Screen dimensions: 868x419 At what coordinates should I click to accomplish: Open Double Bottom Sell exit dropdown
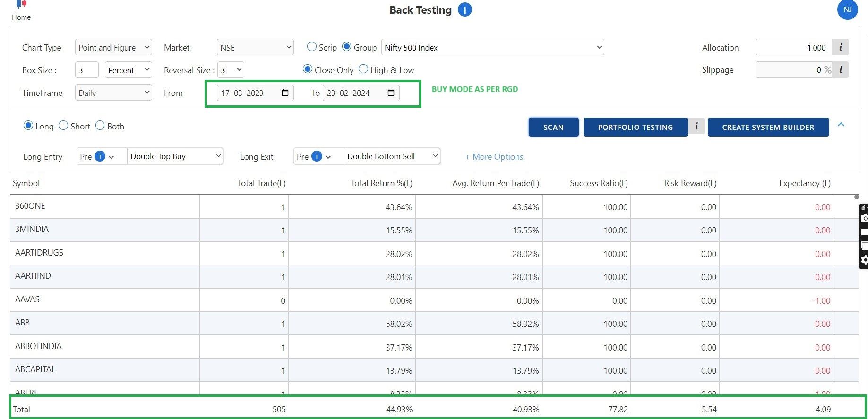click(x=392, y=156)
